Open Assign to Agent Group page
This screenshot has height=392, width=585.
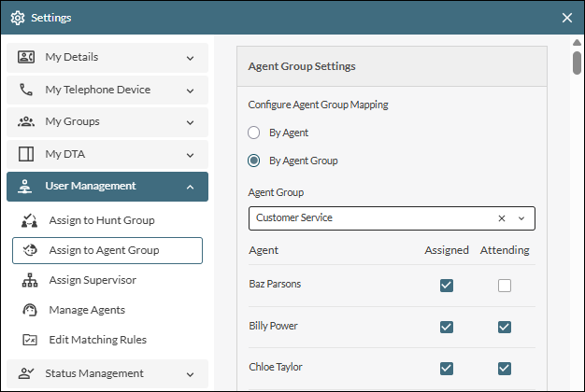tap(107, 250)
